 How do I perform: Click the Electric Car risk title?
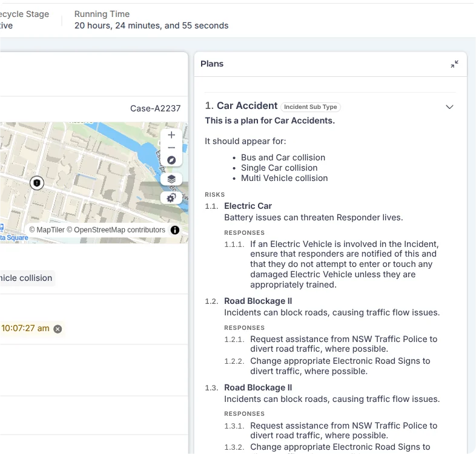coord(248,206)
